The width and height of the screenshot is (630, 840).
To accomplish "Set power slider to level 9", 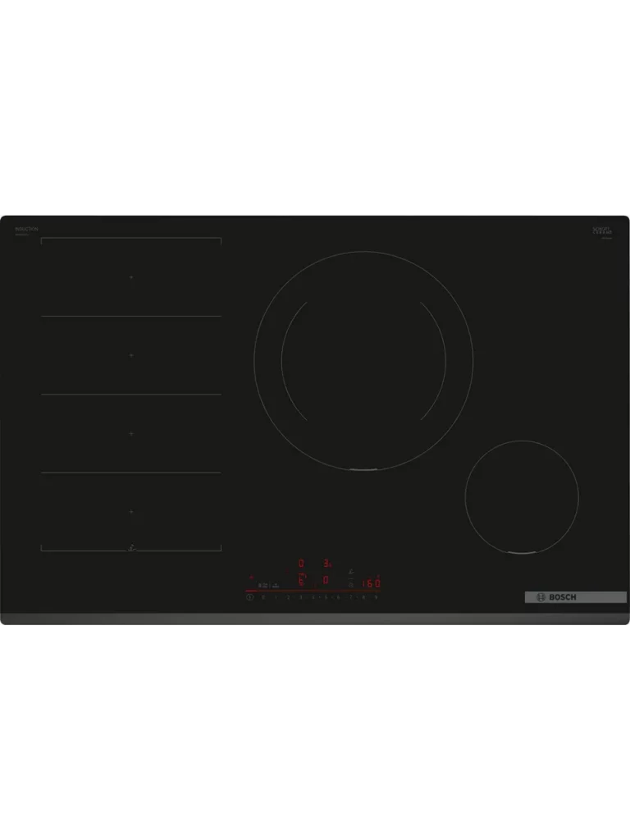I will [x=377, y=597].
